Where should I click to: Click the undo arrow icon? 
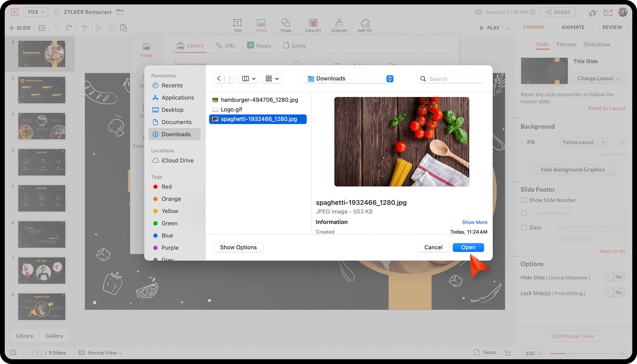point(57,28)
